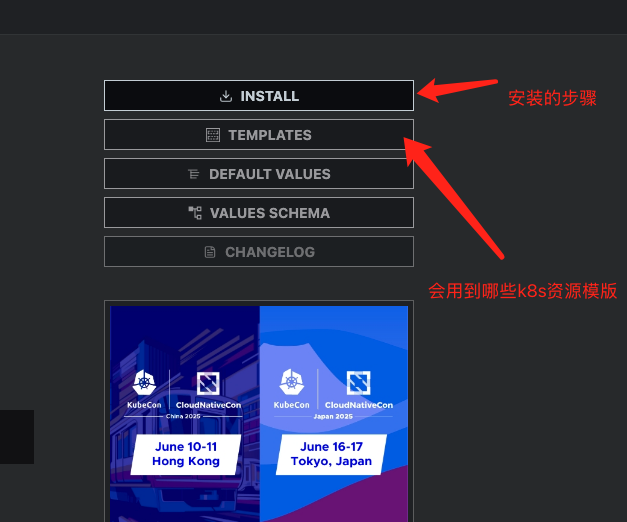This screenshot has height=522, width=627.
Task: Click the lines icon beside DEFAULT VALUES
Action: coord(194,174)
